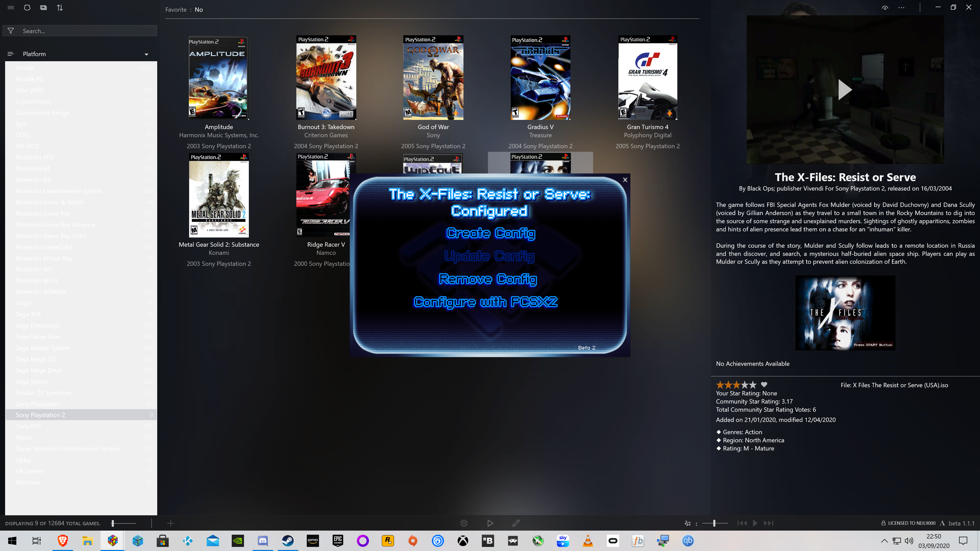Select God of War cover
Image resolution: width=980 pixels, height=551 pixels.
pos(433,78)
